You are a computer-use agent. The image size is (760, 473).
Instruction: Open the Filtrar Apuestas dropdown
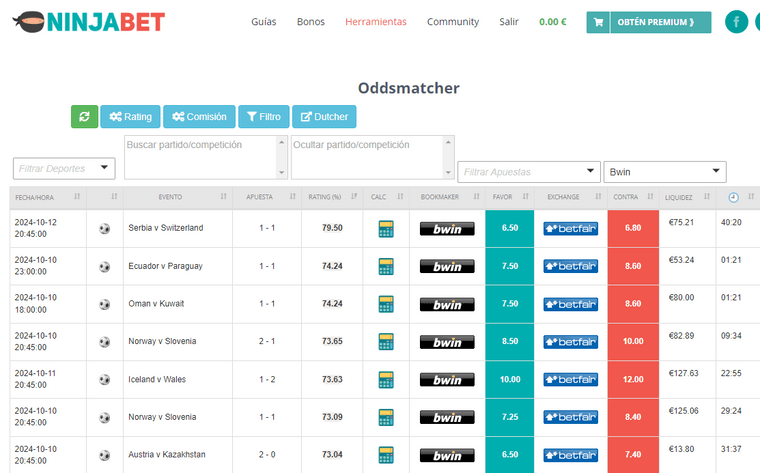tap(529, 172)
